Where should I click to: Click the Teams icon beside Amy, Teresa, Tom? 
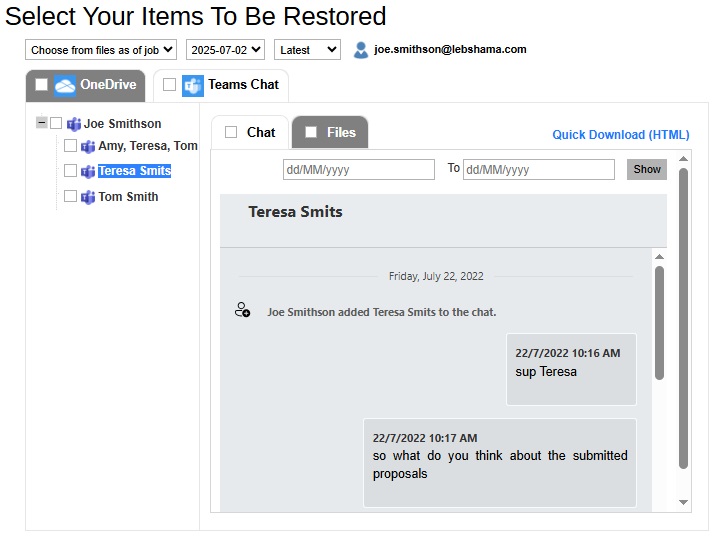point(88,146)
